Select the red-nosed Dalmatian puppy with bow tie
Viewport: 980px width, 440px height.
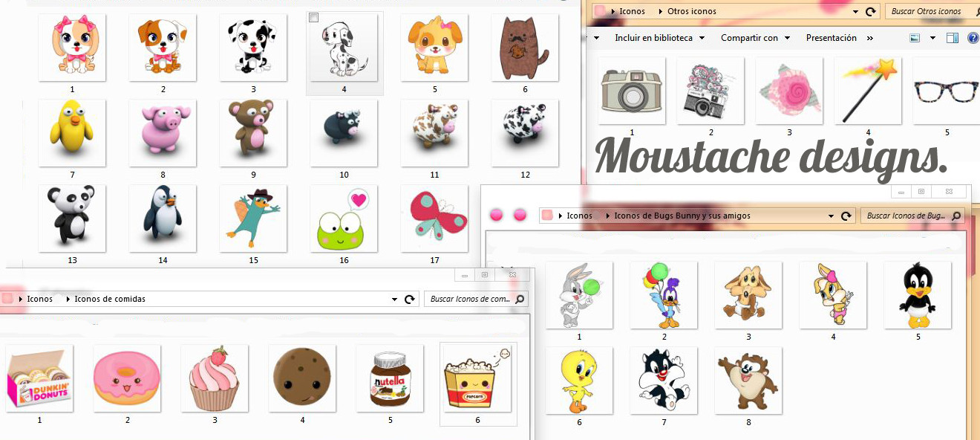(253, 47)
